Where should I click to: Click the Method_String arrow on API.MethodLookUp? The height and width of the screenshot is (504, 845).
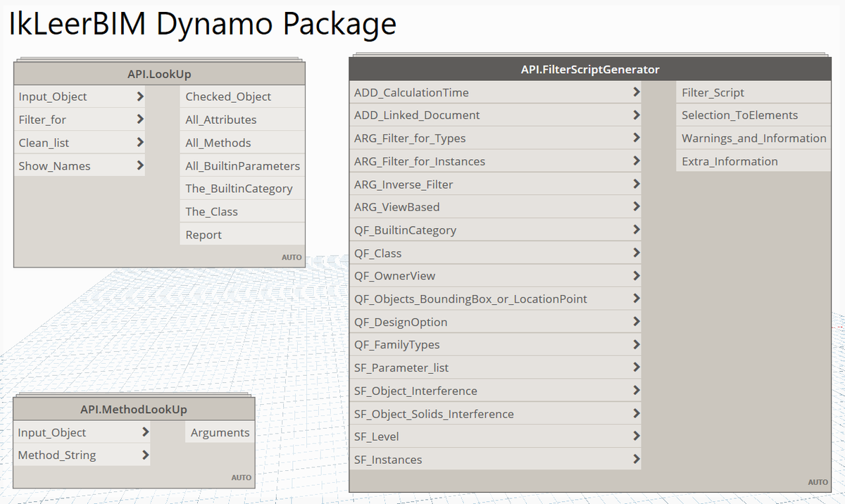(145, 455)
